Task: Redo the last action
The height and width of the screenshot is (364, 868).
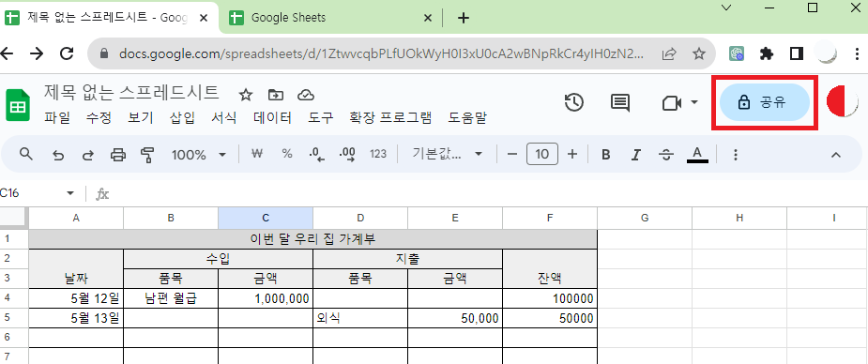Action: pos(87,155)
